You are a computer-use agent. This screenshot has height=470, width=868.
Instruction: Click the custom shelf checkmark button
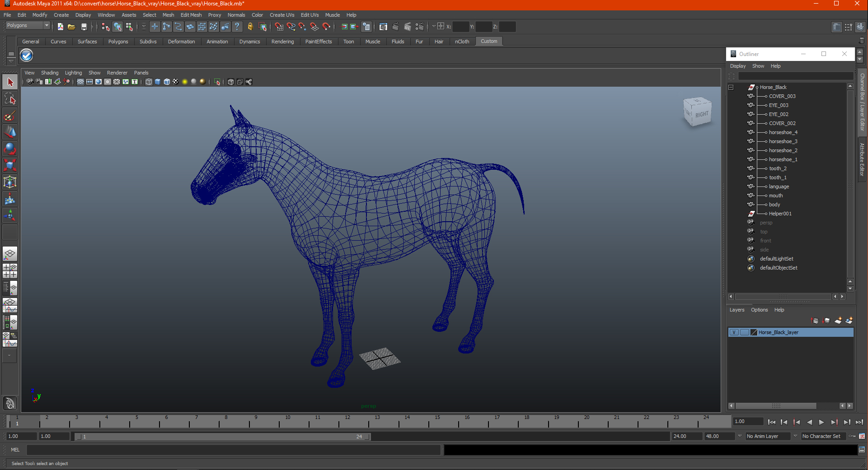click(x=27, y=56)
